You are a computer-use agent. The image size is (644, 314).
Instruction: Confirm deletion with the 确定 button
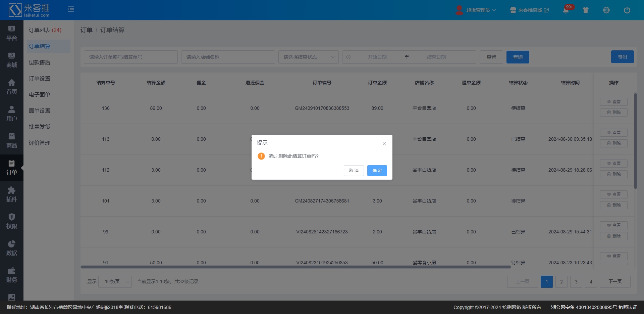point(377,171)
